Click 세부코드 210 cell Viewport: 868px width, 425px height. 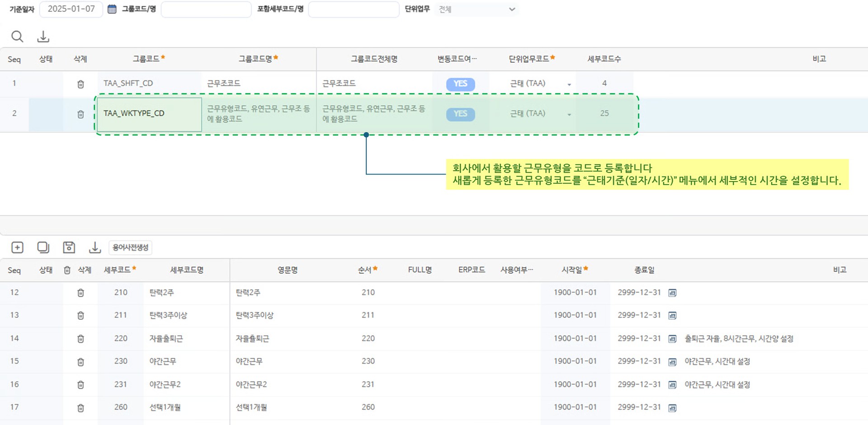(121, 293)
